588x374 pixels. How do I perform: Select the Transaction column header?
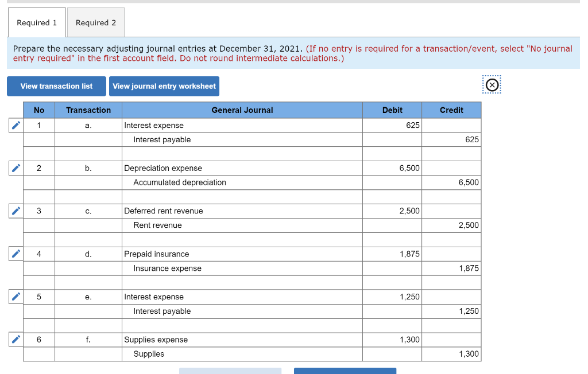88,110
